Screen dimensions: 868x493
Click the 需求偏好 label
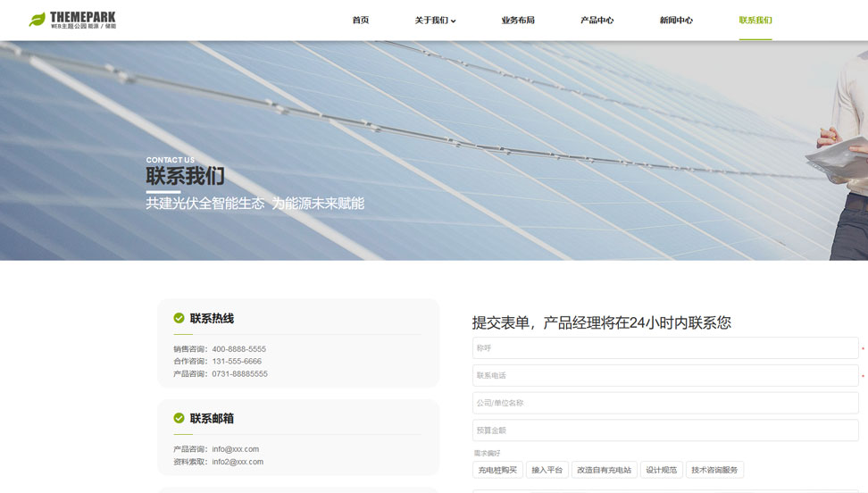point(487,453)
